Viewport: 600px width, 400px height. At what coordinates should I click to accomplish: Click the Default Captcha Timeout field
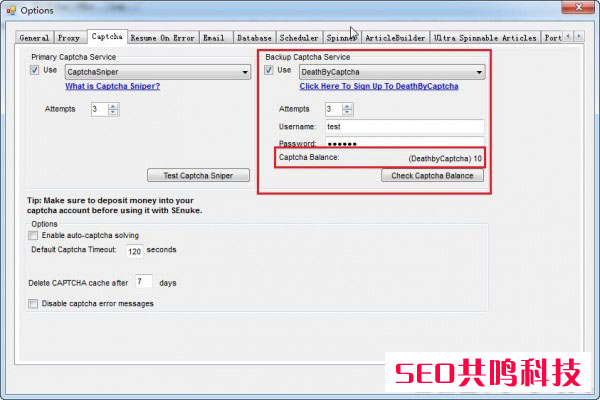tap(135, 251)
